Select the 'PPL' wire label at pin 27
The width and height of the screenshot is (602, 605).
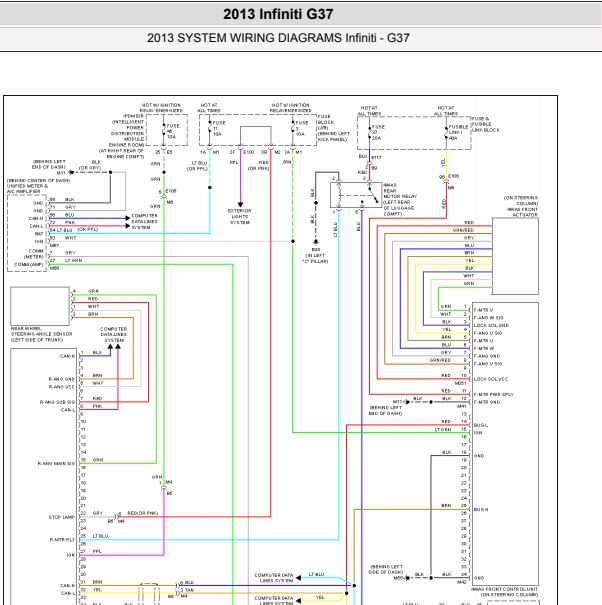coord(97,551)
